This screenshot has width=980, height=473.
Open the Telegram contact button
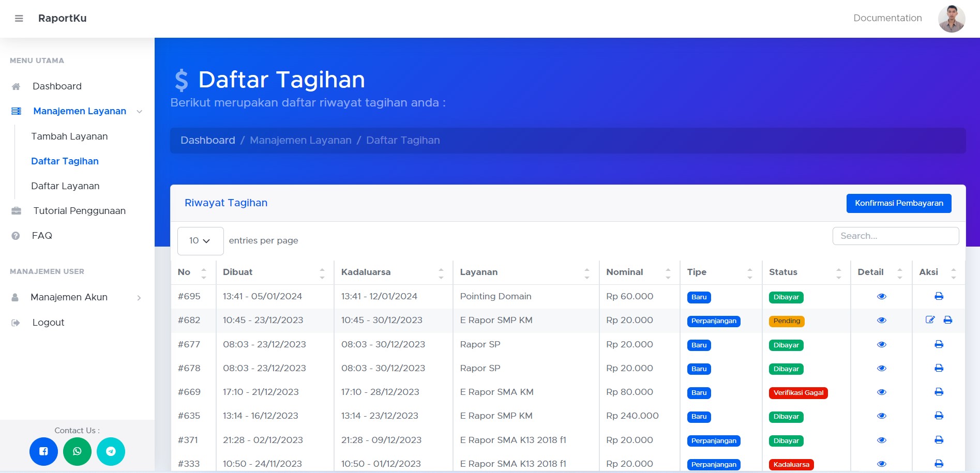tap(111, 451)
